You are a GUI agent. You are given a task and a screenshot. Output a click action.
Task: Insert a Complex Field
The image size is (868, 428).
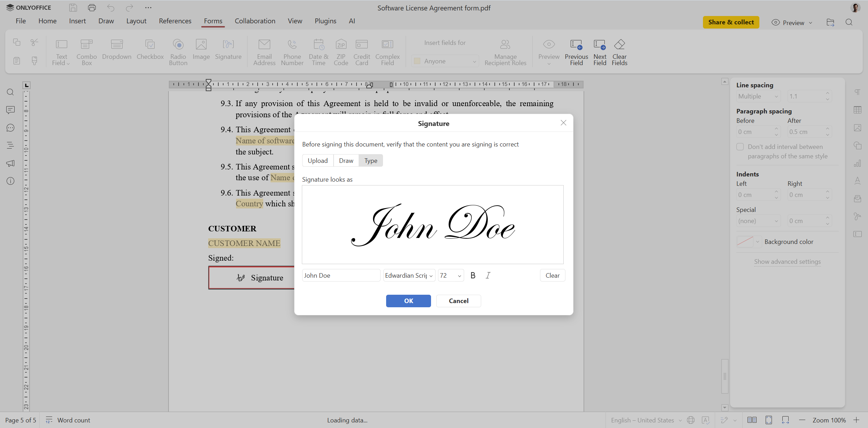pos(388,51)
